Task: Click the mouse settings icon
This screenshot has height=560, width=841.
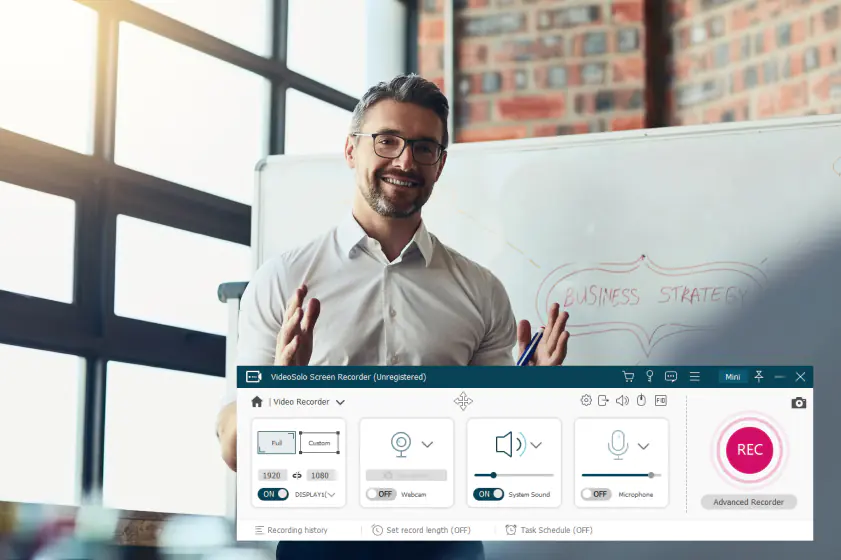Action: tap(641, 400)
